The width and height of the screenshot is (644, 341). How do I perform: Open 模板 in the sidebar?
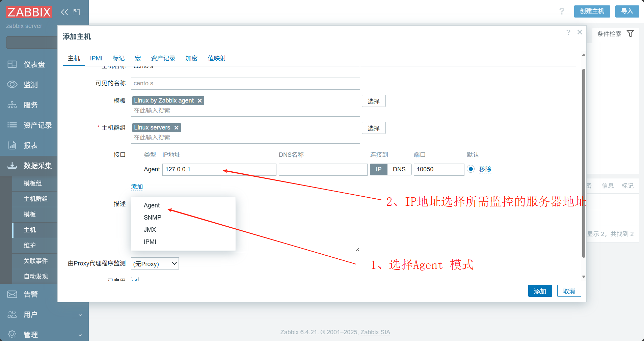tap(30, 215)
